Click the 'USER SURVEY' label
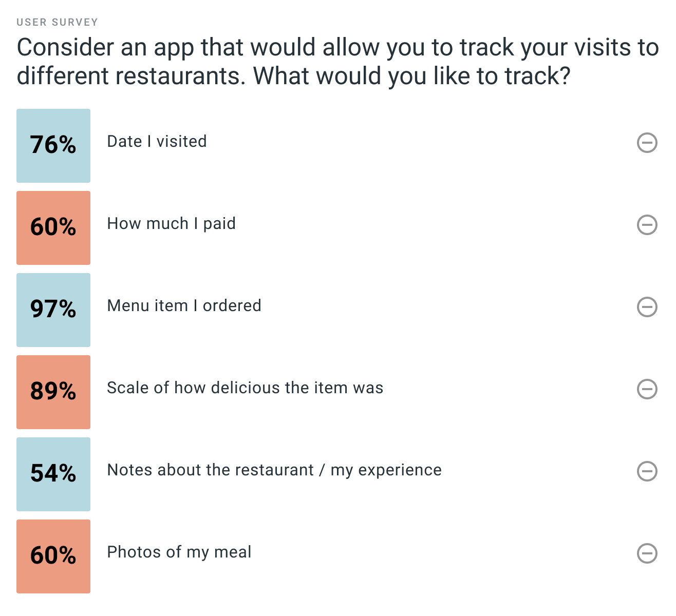Viewport: 676px width, 616px height. 57,22
